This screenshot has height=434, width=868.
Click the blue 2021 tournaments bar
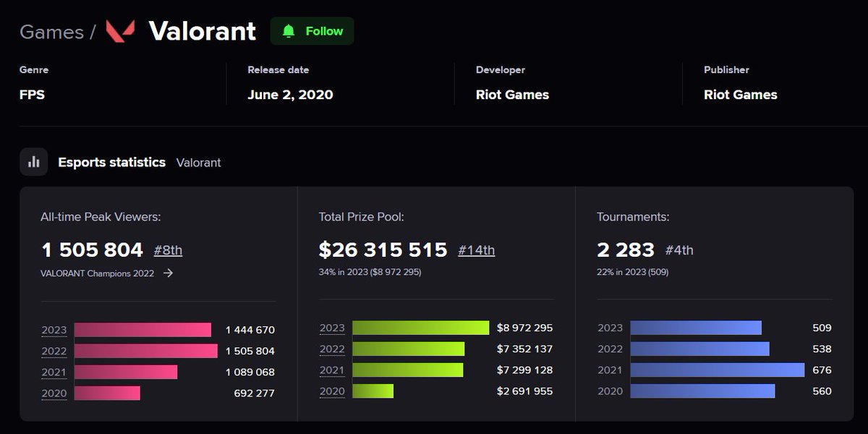pos(718,370)
